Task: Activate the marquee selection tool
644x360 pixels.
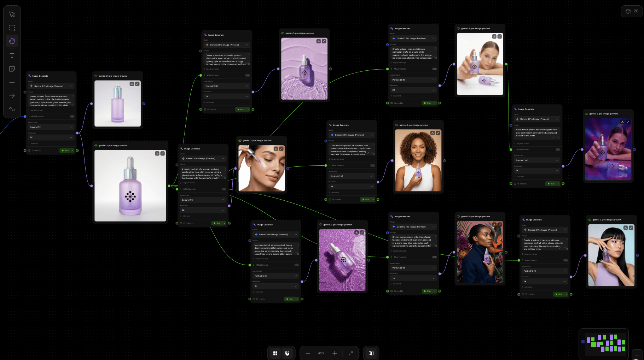Action: tap(12, 28)
